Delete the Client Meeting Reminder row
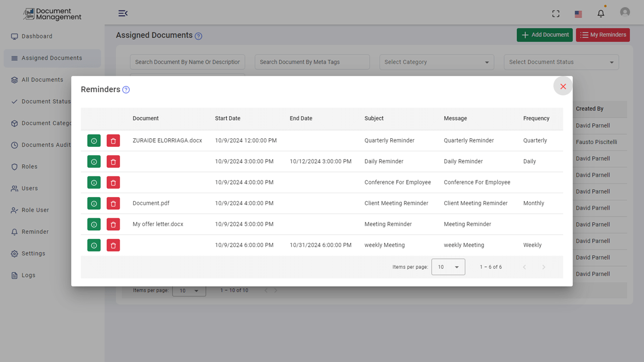Screen dimensions: 644x362 [x=113, y=203]
